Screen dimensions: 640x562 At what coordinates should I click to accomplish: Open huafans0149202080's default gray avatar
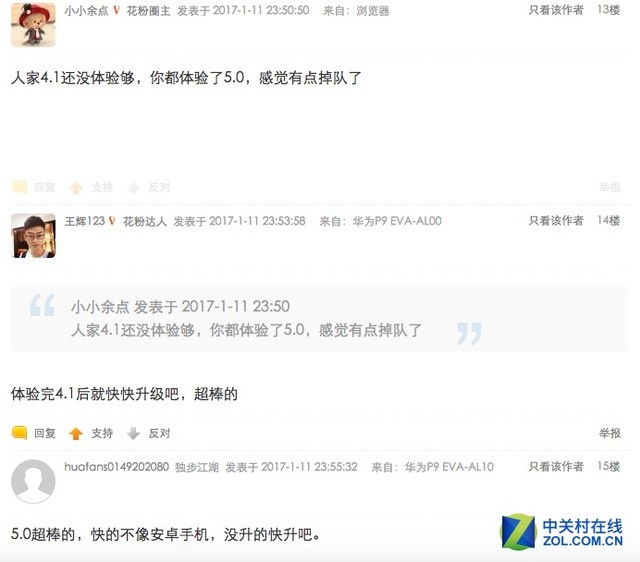tap(33, 481)
